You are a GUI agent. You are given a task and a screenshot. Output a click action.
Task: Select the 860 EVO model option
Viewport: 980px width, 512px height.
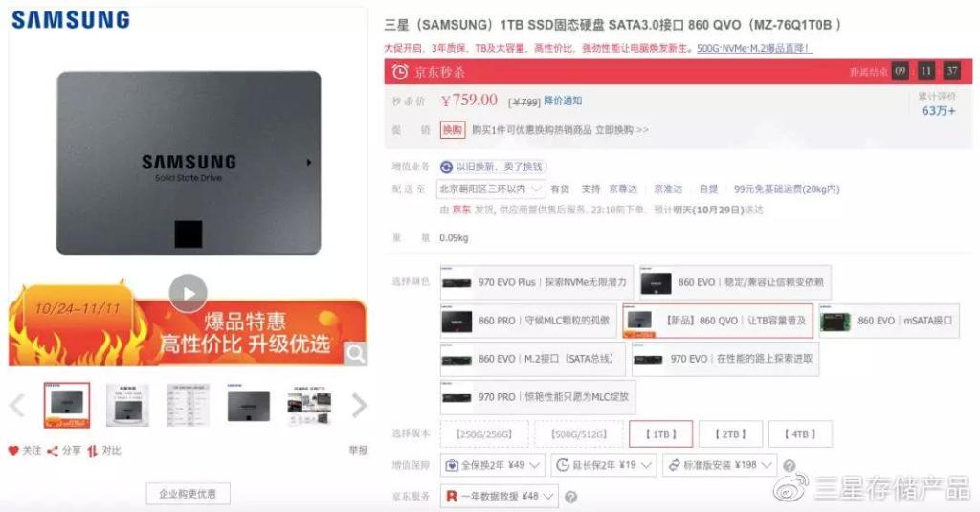(735, 282)
